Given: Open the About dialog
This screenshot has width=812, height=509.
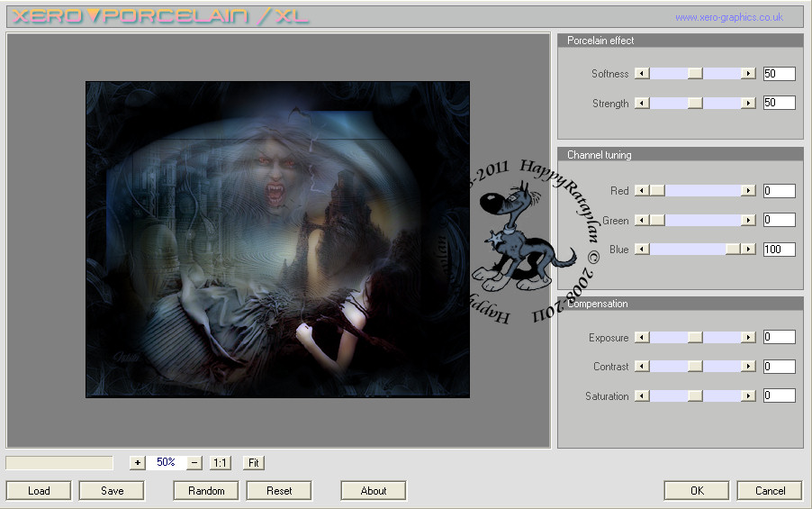Looking at the screenshot, I should point(374,491).
